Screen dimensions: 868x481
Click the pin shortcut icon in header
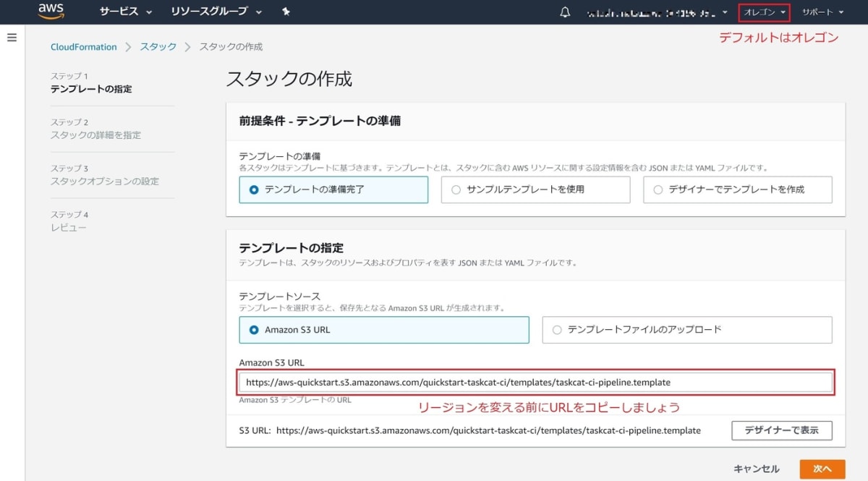click(286, 12)
